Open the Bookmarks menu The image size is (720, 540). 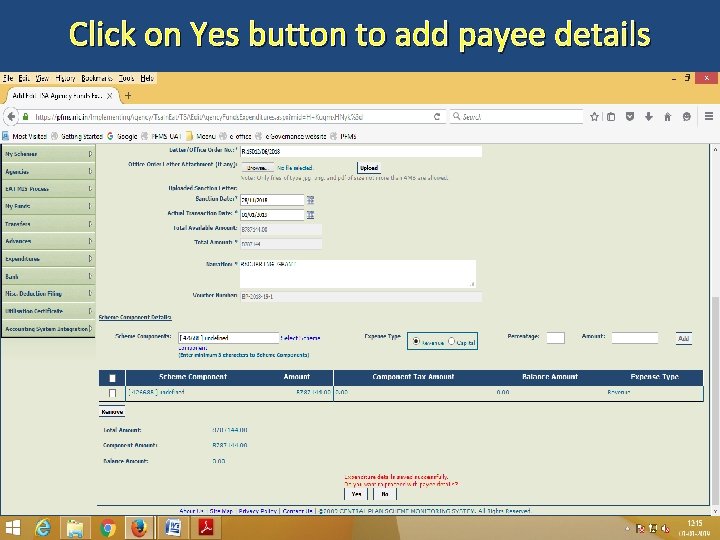(97, 78)
